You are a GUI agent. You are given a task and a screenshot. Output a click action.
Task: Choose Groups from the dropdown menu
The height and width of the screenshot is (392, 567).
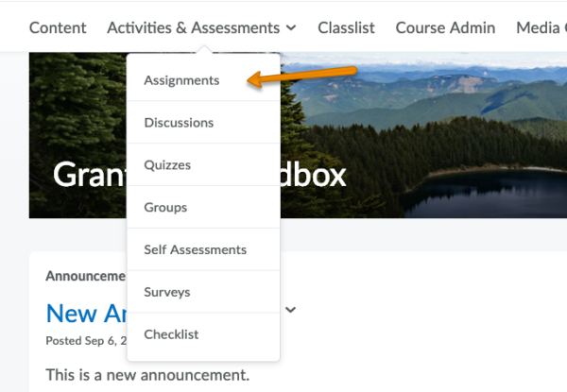click(x=165, y=208)
